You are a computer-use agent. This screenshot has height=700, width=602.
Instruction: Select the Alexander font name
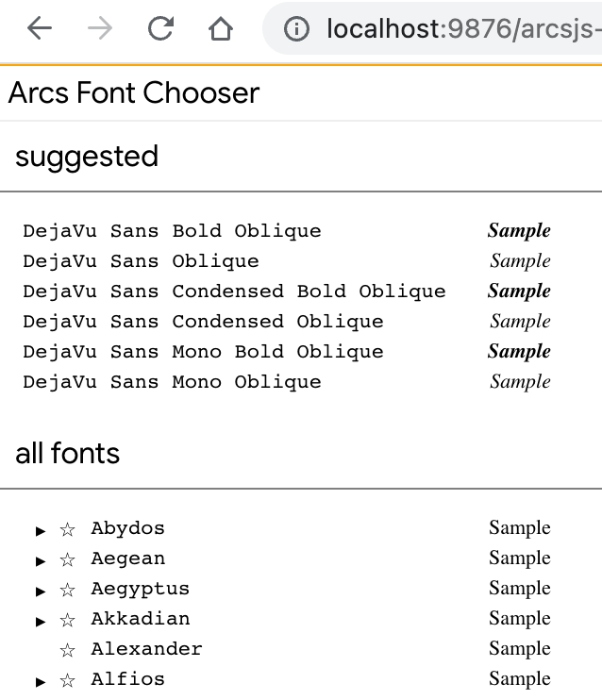(x=146, y=649)
